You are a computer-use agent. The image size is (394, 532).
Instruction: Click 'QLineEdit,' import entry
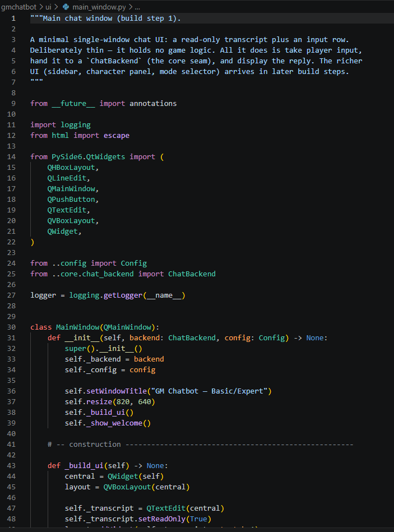point(68,178)
